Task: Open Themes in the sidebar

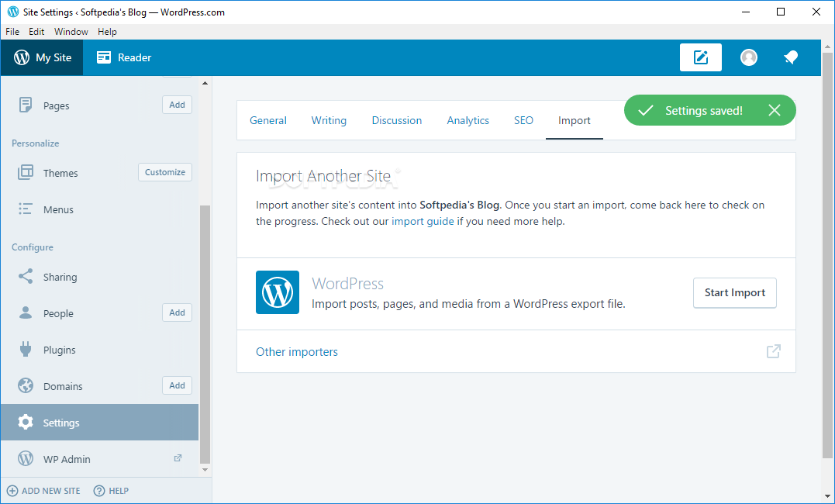Action: click(60, 173)
